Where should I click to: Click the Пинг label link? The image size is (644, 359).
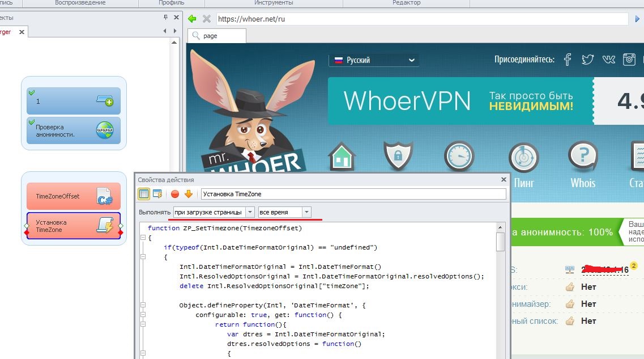[524, 183]
